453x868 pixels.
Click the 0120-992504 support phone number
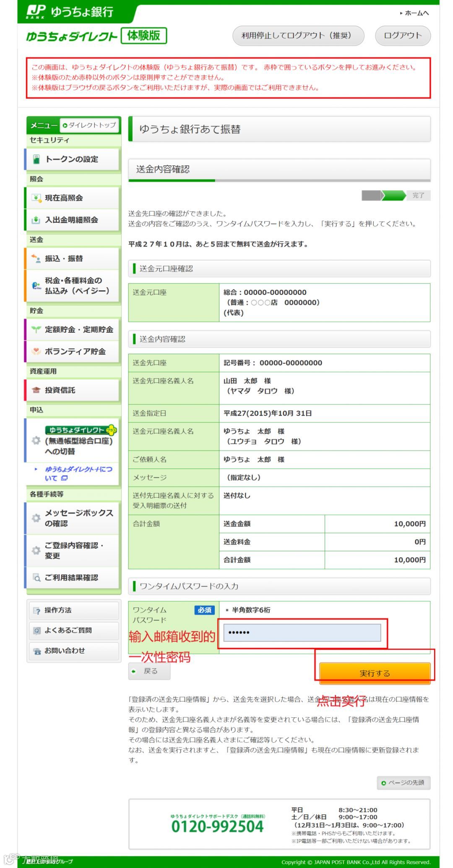tap(217, 826)
